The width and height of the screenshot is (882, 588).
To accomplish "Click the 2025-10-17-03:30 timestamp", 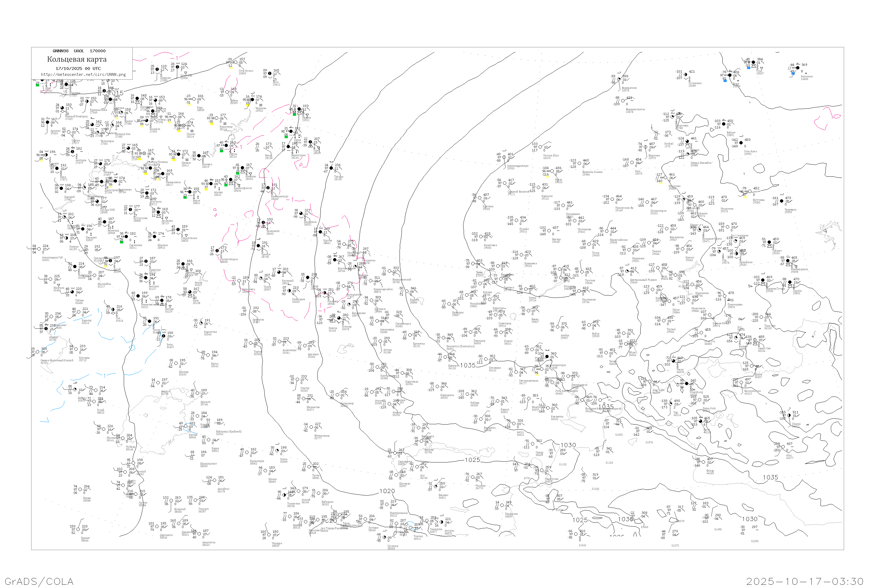I will [x=805, y=581].
